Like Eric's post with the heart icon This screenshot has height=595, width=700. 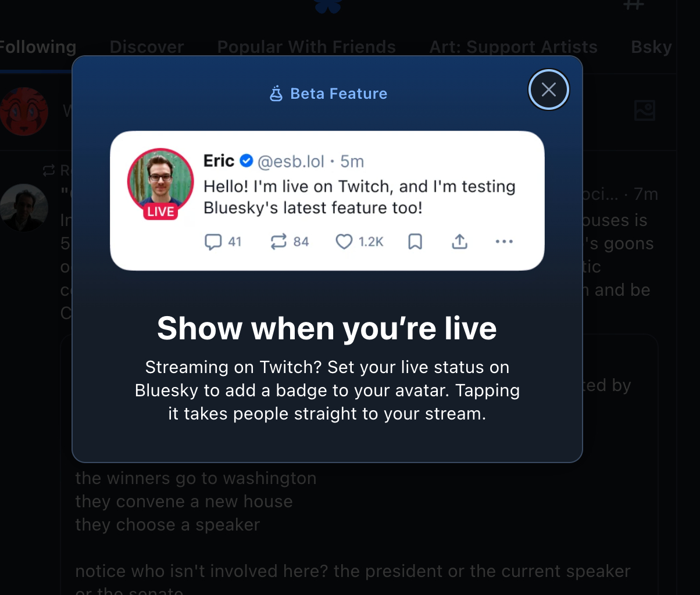pos(344,242)
